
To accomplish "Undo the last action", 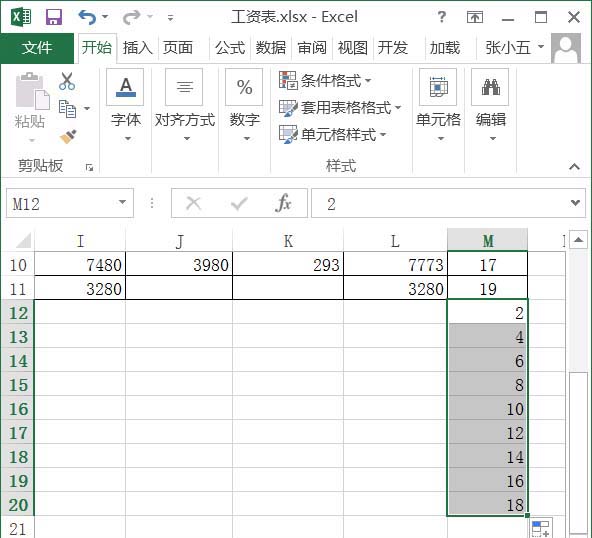I will coord(87,17).
